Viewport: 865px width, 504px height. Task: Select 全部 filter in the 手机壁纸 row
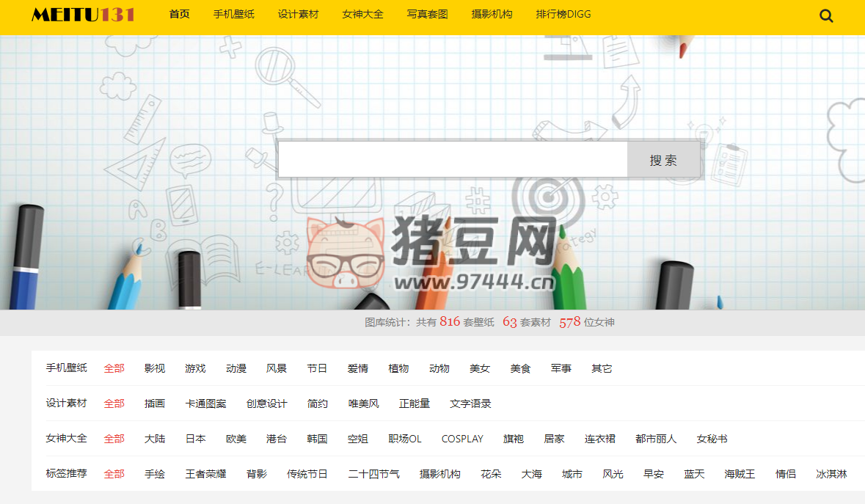[x=114, y=368]
